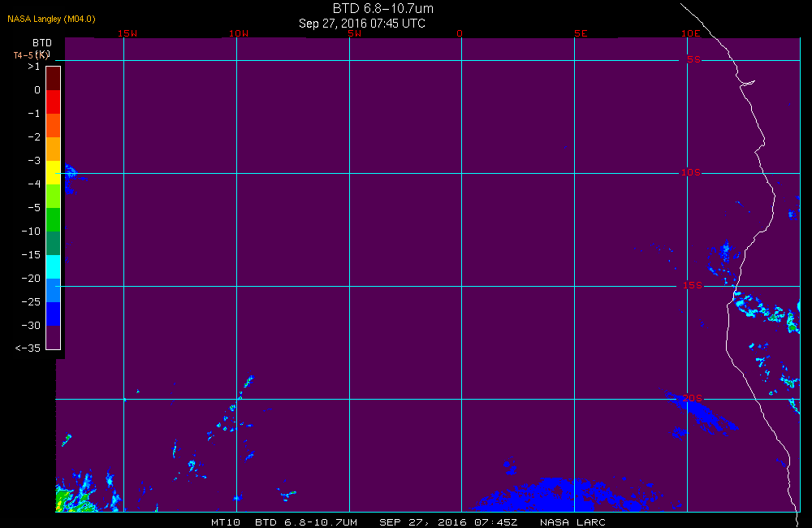The image size is (812, 528).
Task: Click the '20S' latitude label
Action: click(x=692, y=398)
